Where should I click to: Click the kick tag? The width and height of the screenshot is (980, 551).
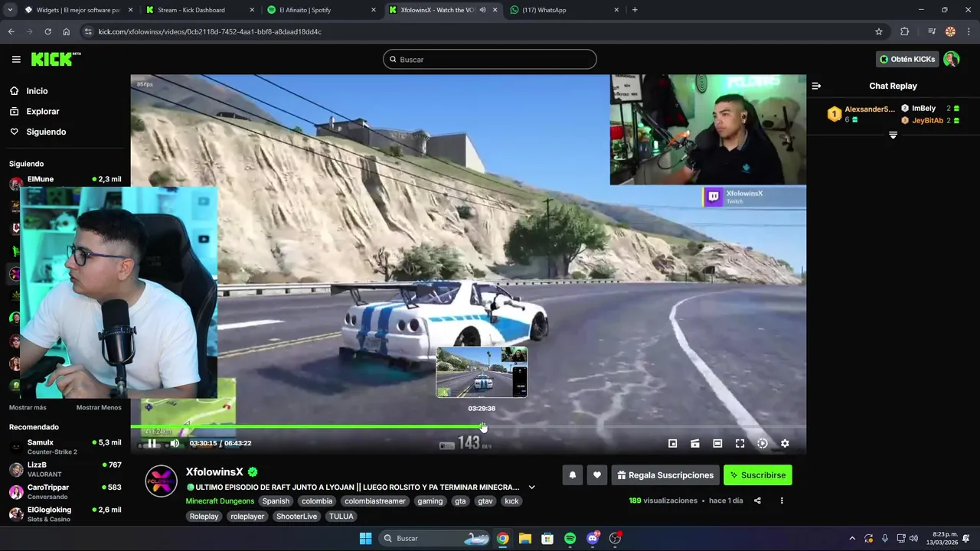[511, 501]
